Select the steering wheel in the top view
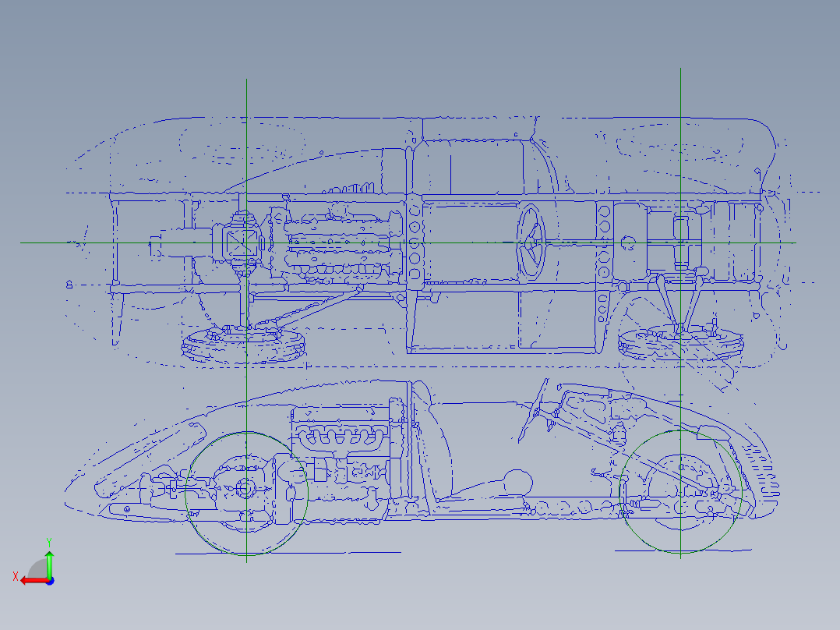840x630 pixels. point(532,241)
